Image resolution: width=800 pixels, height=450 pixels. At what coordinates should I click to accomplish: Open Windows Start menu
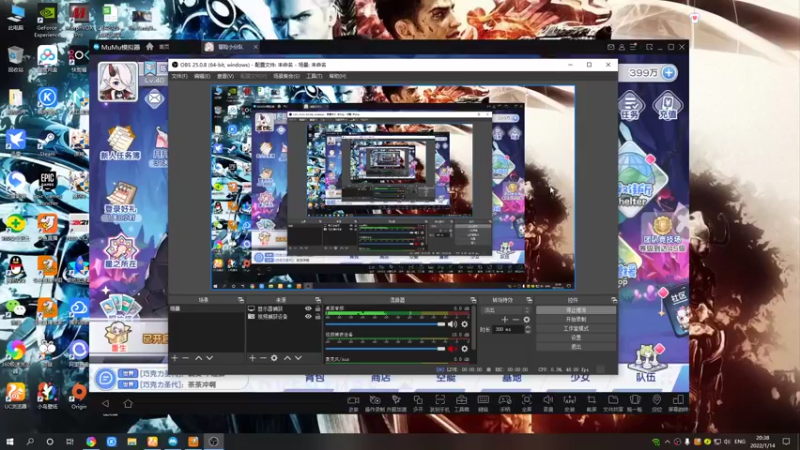point(9,441)
